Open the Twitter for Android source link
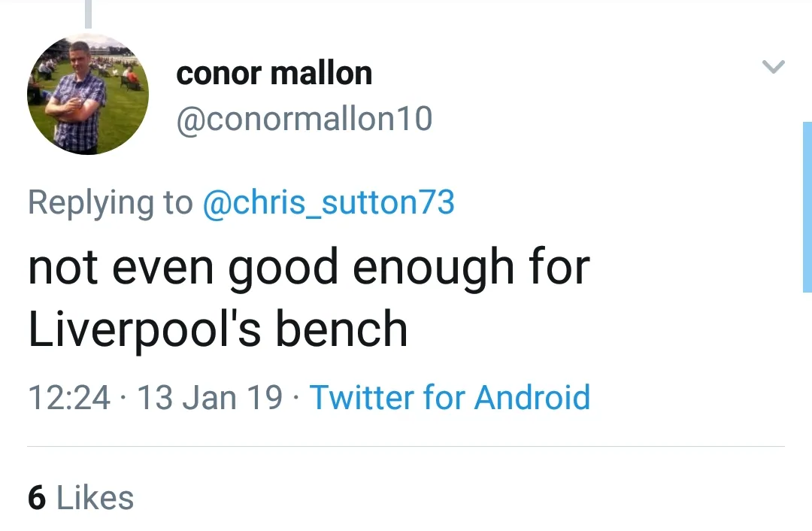Image resolution: width=812 pixels, height=531 pixels. [x=450, y=397]
